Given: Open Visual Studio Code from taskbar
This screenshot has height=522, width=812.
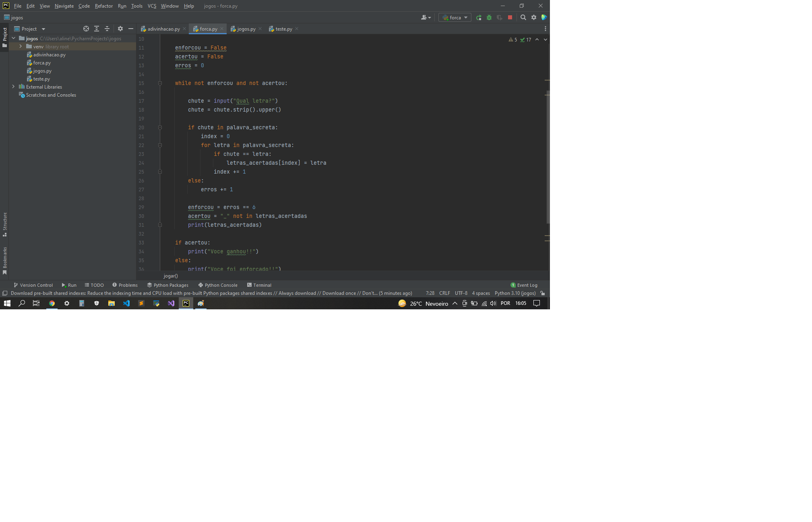Looking at the screenshot, I should (x=126, y=303).
